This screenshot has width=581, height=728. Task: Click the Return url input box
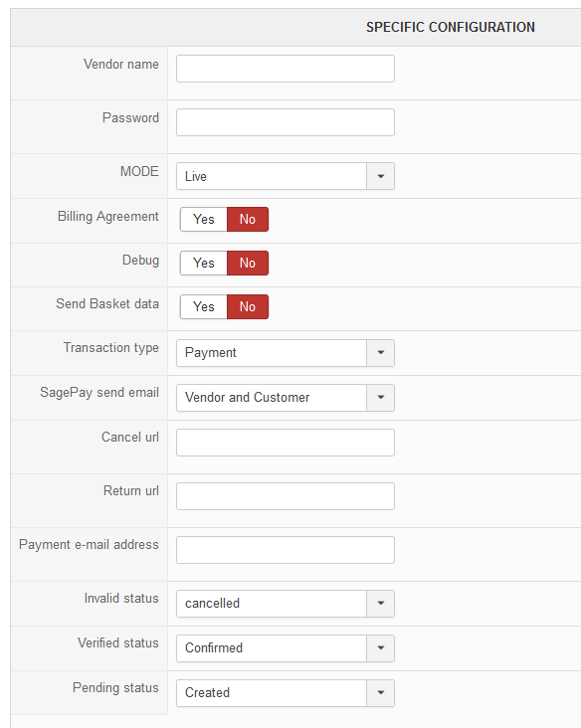[286, 496]
